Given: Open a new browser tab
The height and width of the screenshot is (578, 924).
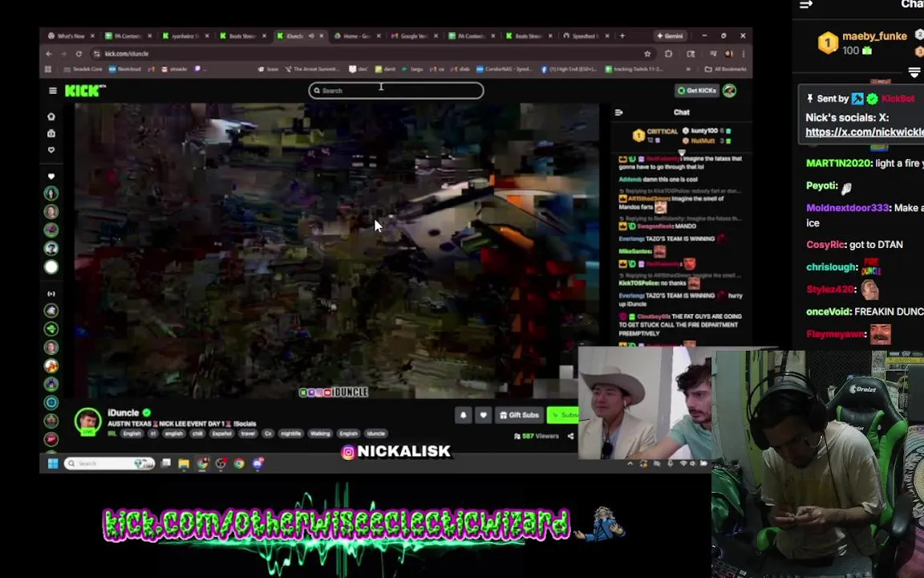Looking at the screenshot, I should (x=622, y=36).
